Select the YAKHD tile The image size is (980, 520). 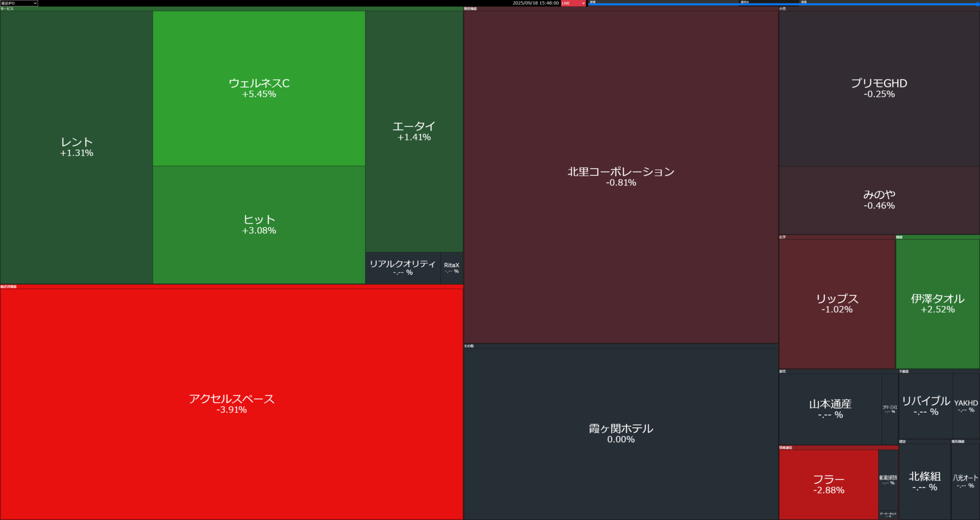[x=966, y=406]
